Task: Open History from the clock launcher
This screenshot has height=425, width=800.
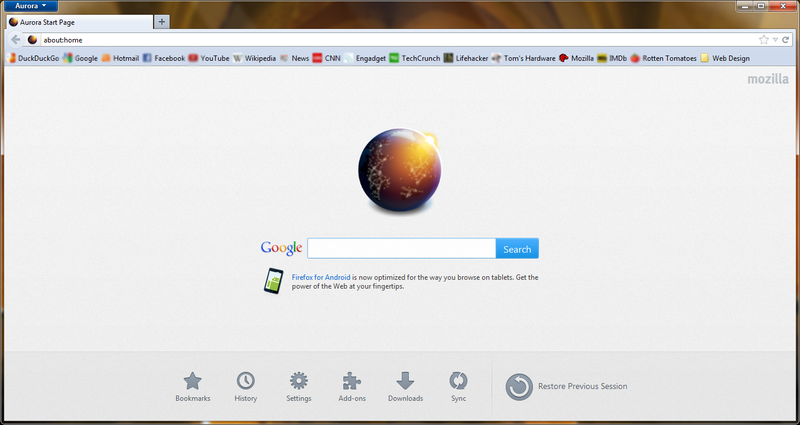Action: 245,387
